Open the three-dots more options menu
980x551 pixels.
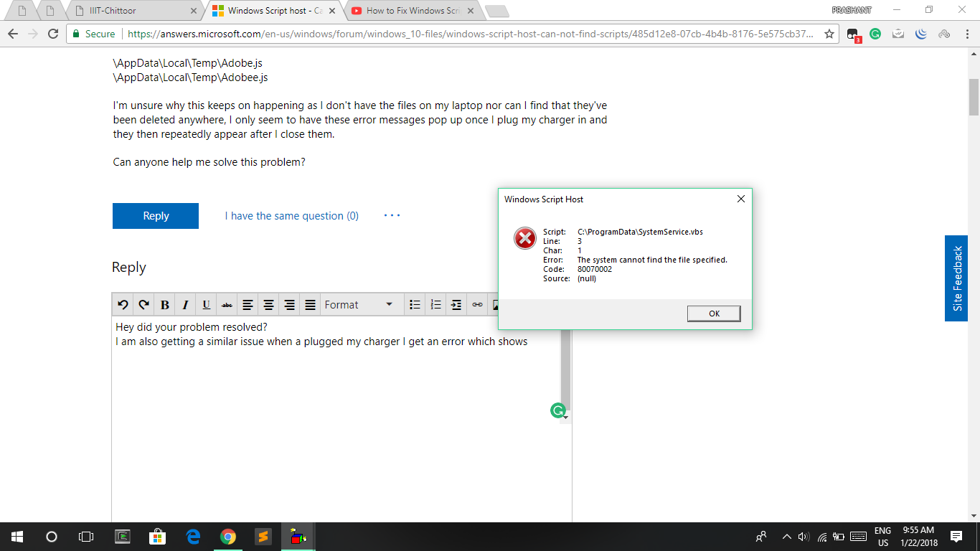pyautogui.click(x=392, y=215)
